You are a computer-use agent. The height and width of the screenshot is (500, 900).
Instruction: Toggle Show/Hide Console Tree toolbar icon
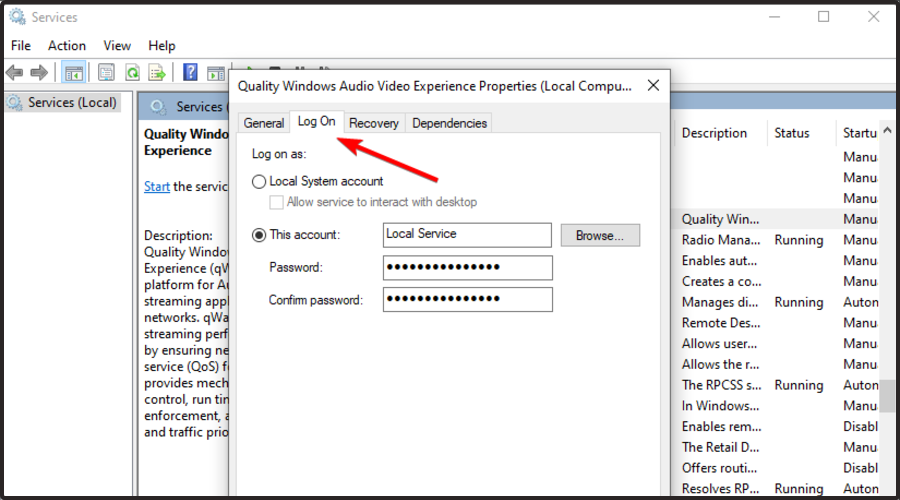click(73, 73)
